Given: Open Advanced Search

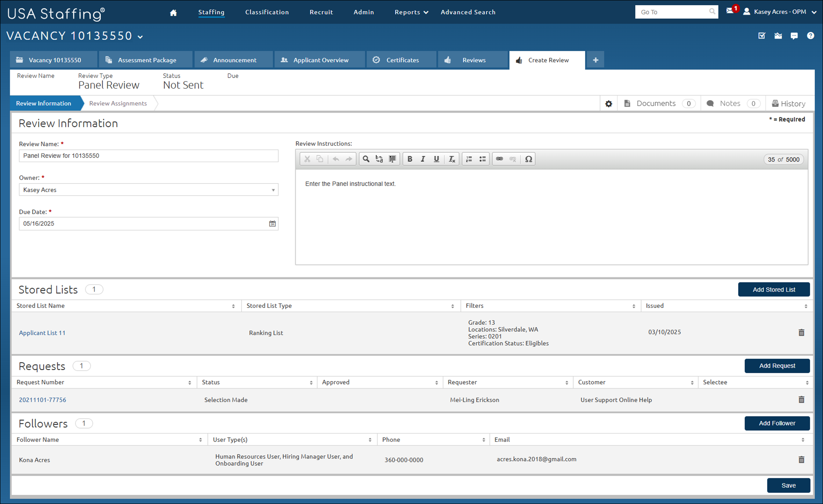Looking at the screenshot, I should tap(468, 13).
